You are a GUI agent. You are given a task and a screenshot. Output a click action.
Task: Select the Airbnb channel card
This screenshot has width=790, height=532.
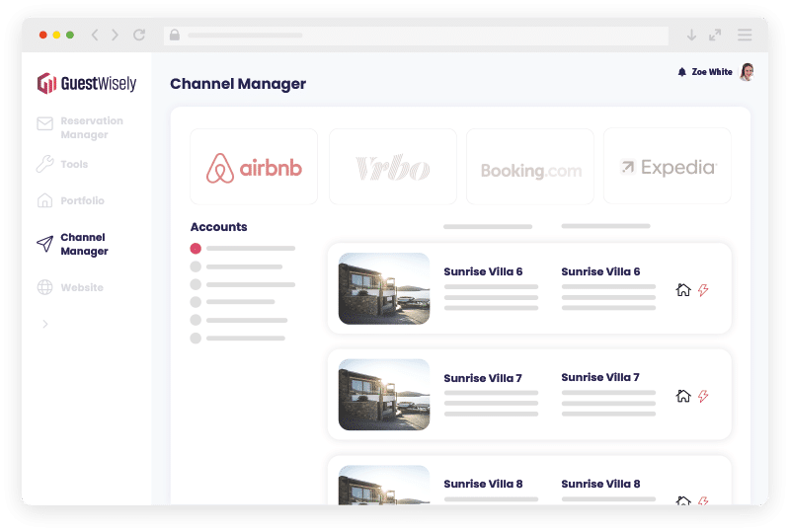point(254,167)
